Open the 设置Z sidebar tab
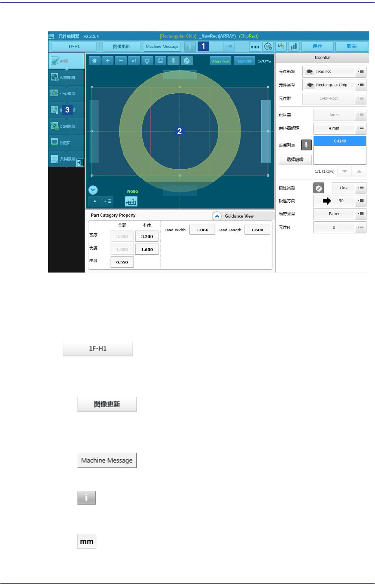375x588 pixels. (x=66, y=142)
